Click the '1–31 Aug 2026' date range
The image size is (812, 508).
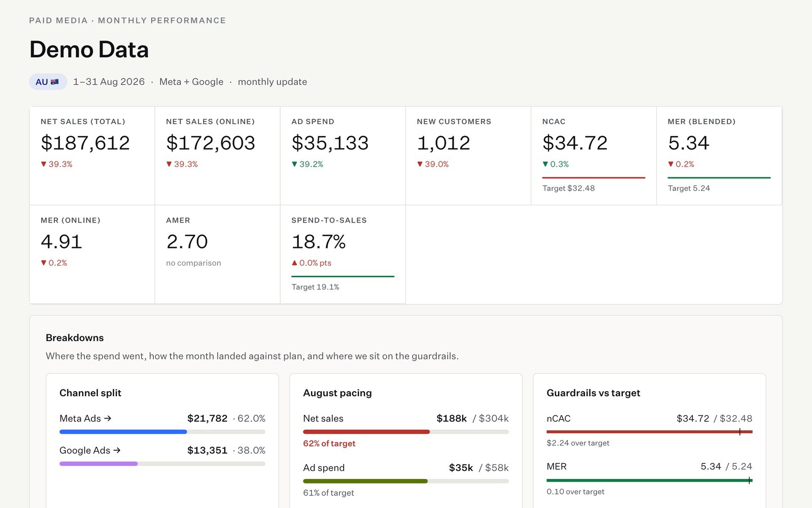pyautogui.click(x=109, y=82)
